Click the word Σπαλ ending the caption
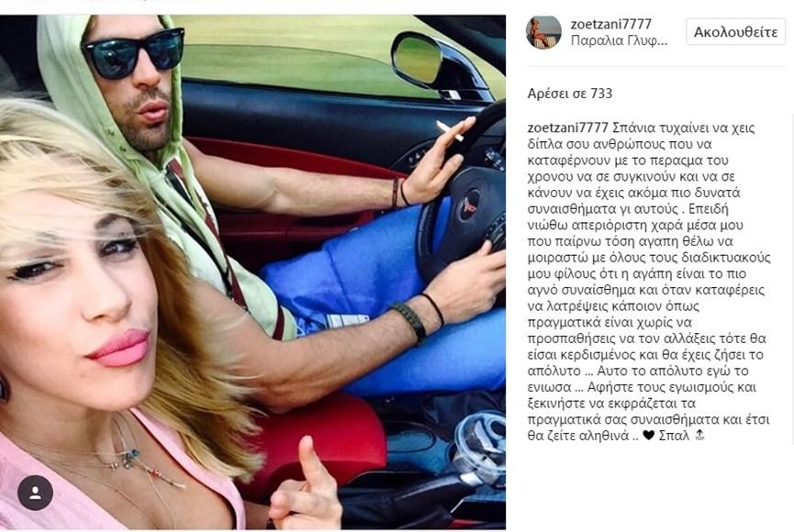Image resolution: width=794 pixels, height=532 pixels. pyautogui.click(x=674, y=436)
